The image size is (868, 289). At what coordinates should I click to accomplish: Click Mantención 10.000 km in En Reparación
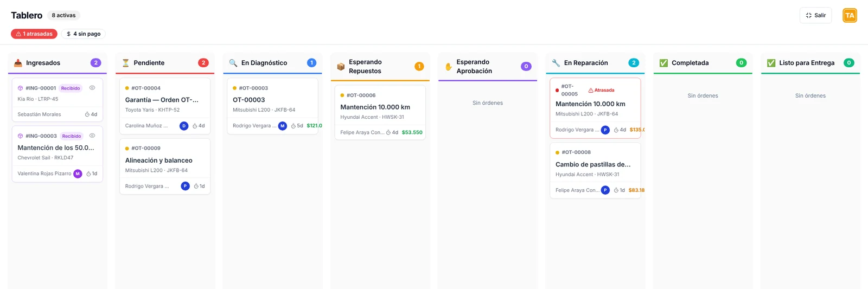(590, 104)
